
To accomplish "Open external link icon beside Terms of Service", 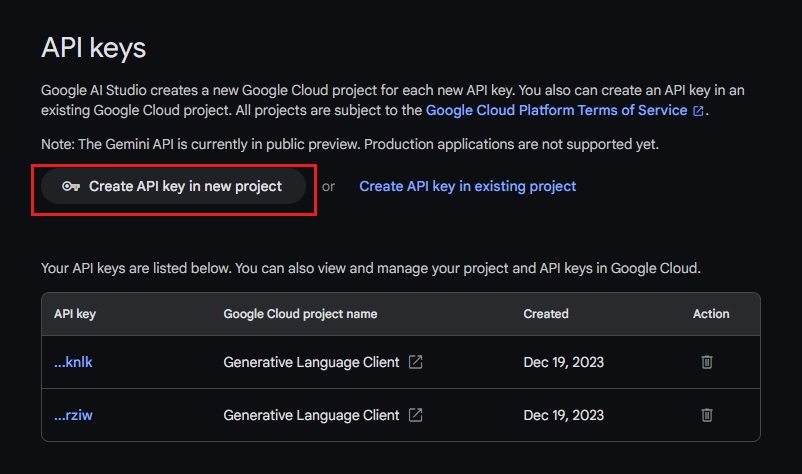I will 699,110.
